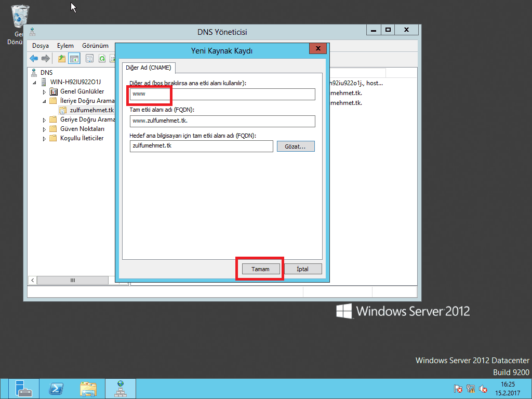
Task: Click the Geriye Doğru Arama folder icon
Action: pyautogui.click(x=54, y=119)
